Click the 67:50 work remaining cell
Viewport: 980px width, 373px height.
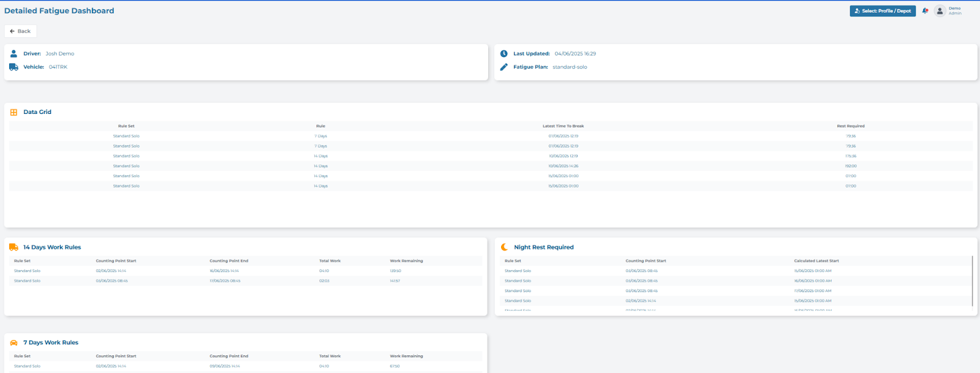point(395,366)
